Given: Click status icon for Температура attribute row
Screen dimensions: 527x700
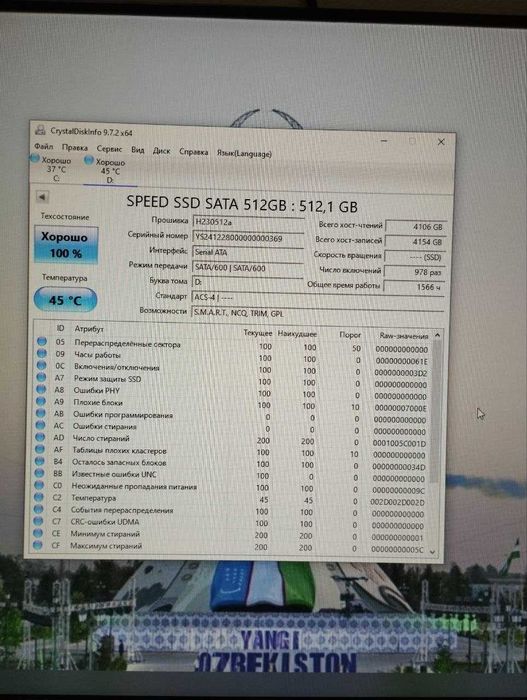Looking at the screenshot, I should [x=39, y=497].
